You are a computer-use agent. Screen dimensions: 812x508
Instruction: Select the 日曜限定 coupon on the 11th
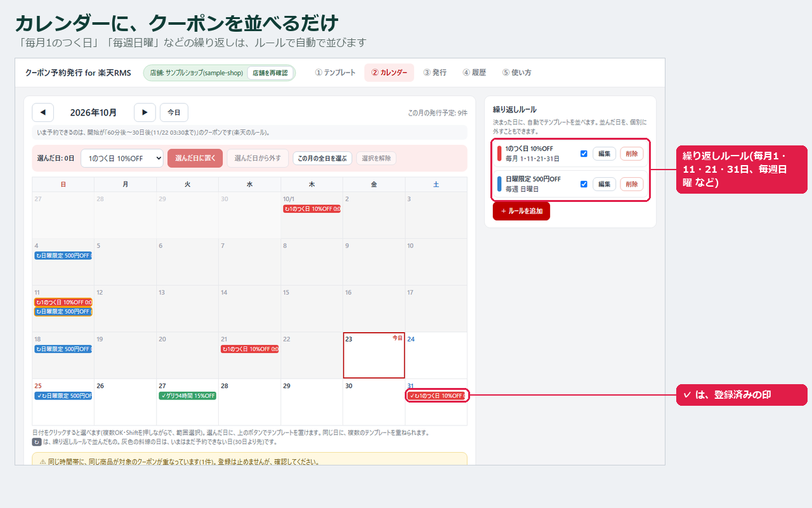(63, 312)
